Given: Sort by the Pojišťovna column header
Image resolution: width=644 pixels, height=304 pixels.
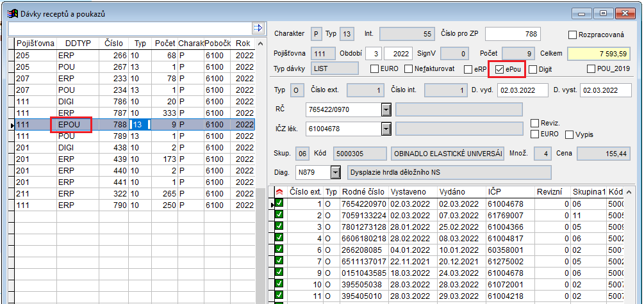Looking at the screenshot, I should click(35, 43).
